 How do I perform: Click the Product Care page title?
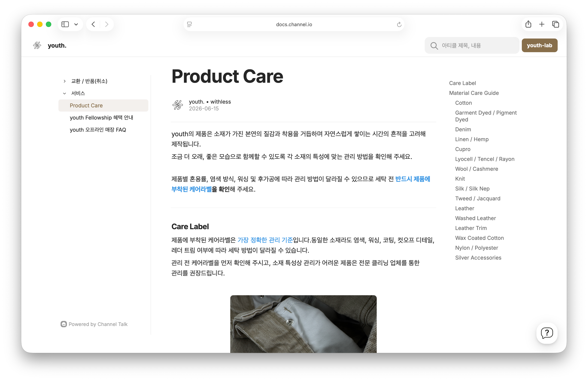227,76
